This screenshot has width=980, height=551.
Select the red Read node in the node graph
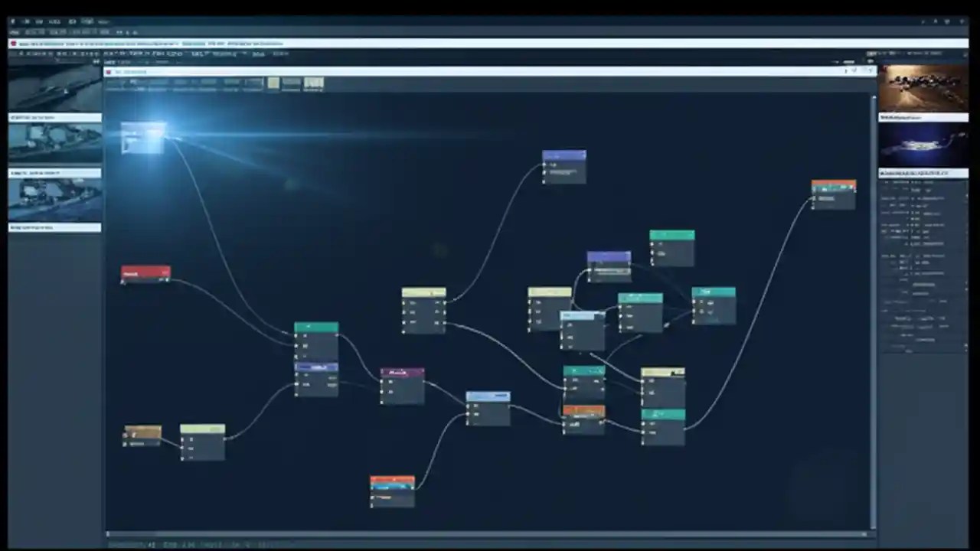pos(145,273)
